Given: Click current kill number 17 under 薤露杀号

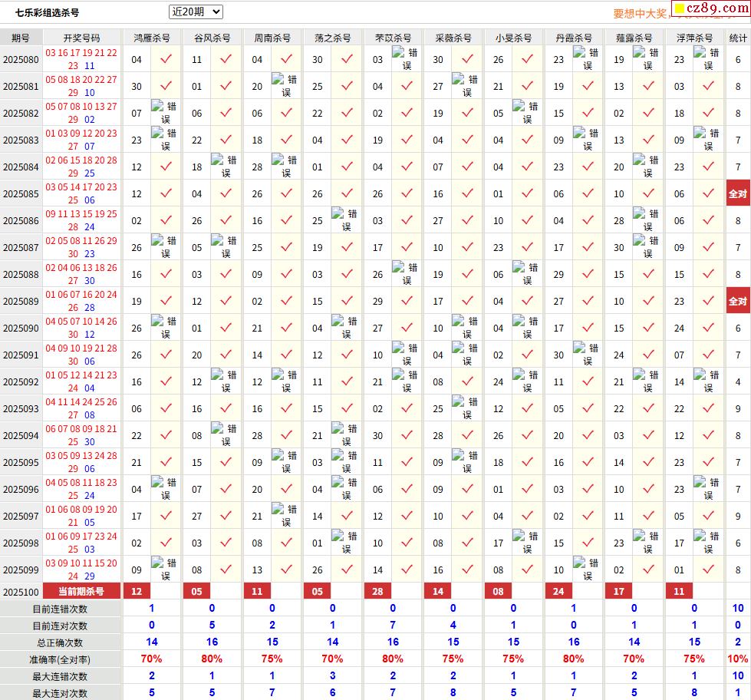Looking at the screenshot, I should pyautogui.click(x=619, y=591).
